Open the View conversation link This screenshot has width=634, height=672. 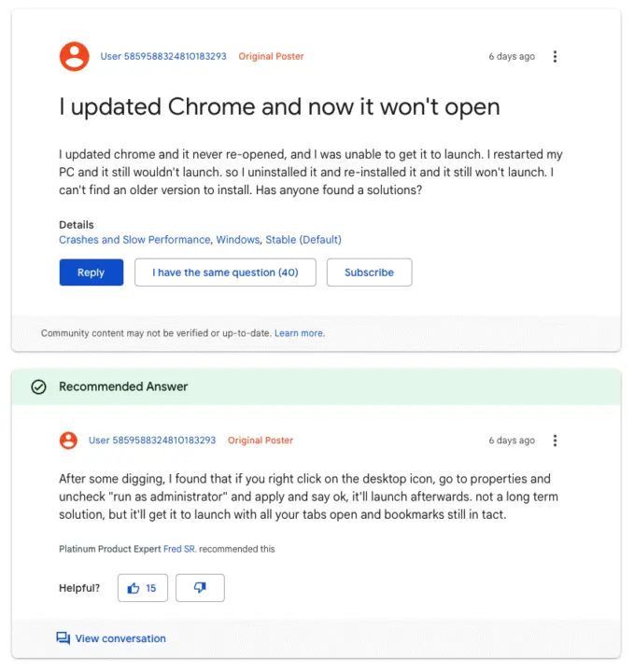click(120, 638)
